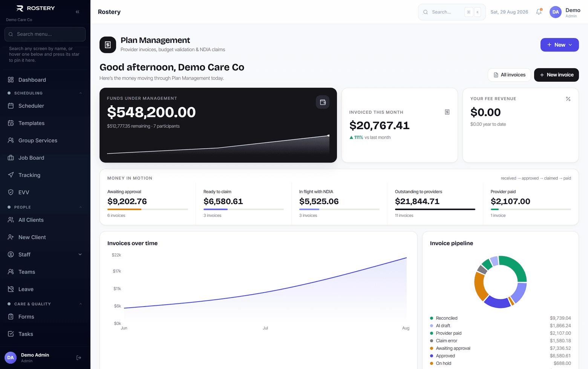Open the notifications bell
Screen dimensions: 588x369
539,12
